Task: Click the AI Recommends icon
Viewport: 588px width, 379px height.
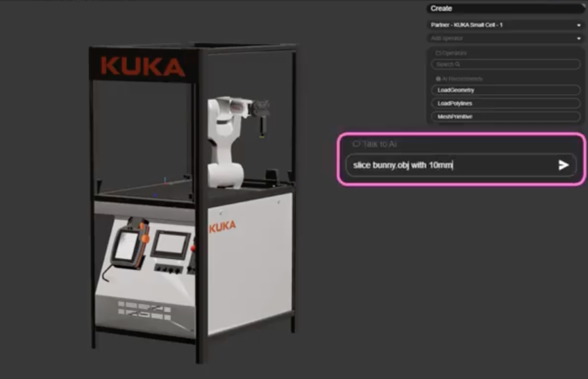Action: tap(438, 78)
